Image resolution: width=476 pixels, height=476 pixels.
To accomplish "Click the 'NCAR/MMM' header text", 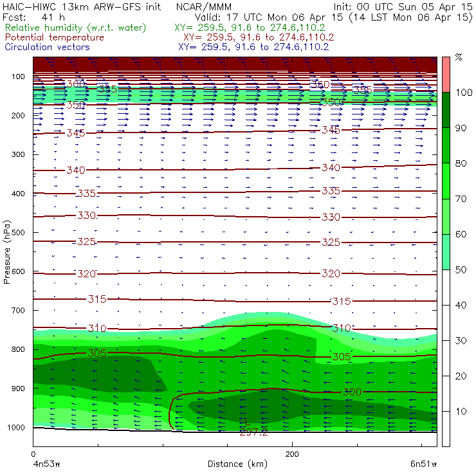I will point(204,7).
